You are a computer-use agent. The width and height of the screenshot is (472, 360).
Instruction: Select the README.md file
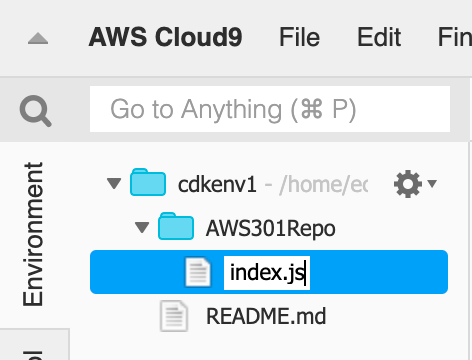pyautogui.click(x=266, y=316)
